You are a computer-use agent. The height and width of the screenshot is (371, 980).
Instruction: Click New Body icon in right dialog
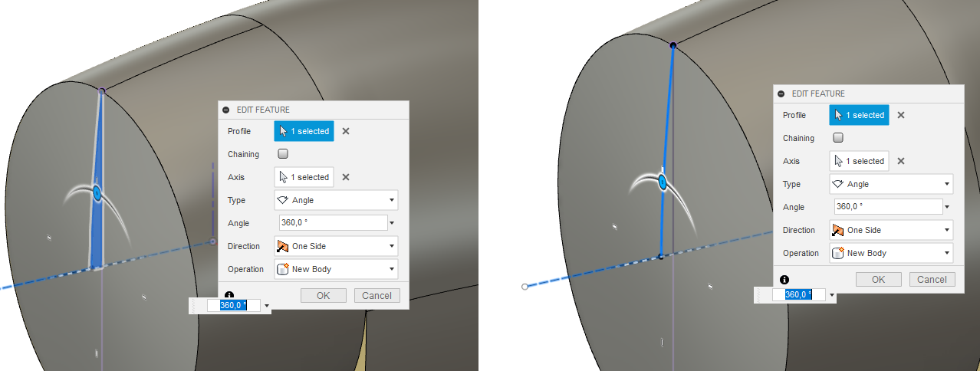tap(838, 253)
